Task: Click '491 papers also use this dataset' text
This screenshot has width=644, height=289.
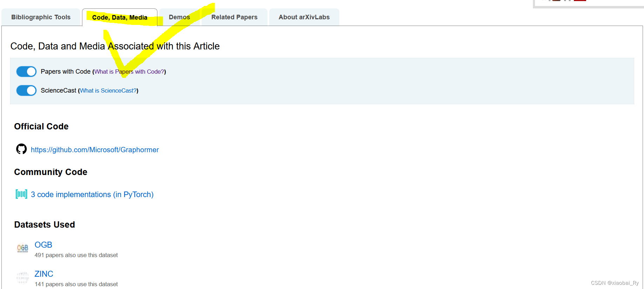Action: (76, 255)
